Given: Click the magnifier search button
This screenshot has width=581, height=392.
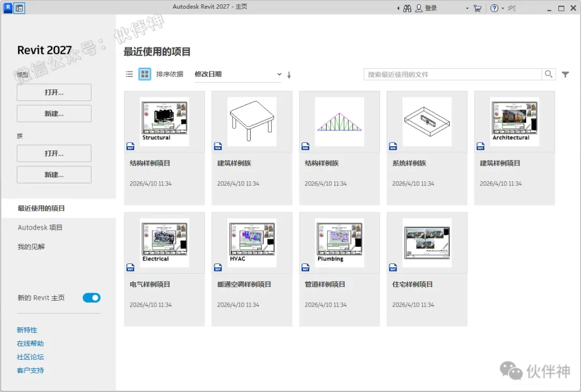Looking at the screenshot, I should pyautogui.click(x=549, y=74).
